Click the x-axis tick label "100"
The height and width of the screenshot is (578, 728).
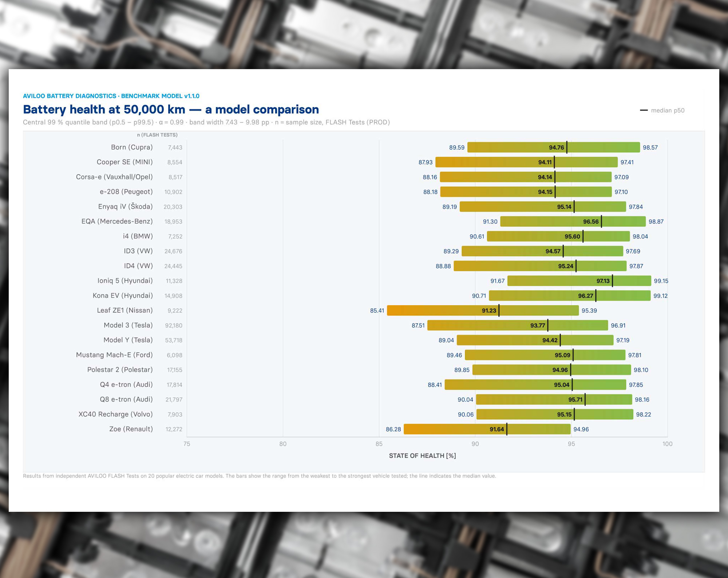(668, 444)
